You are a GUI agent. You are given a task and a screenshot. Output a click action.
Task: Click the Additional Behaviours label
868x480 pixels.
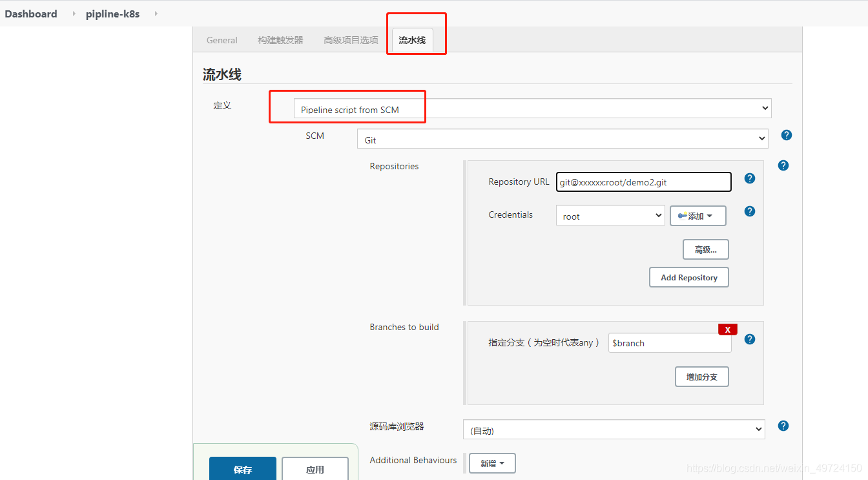click(x=413, y=460)
